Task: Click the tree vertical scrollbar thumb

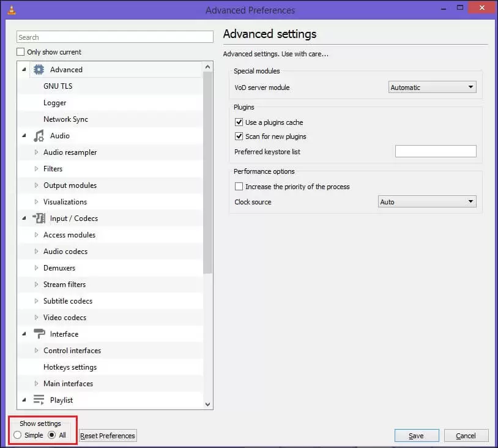Action: tap(208, 173)
